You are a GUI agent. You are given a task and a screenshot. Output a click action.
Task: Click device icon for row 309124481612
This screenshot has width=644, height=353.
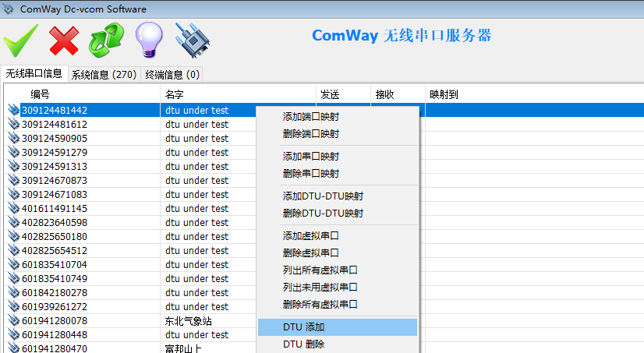[x=13, y=124]
